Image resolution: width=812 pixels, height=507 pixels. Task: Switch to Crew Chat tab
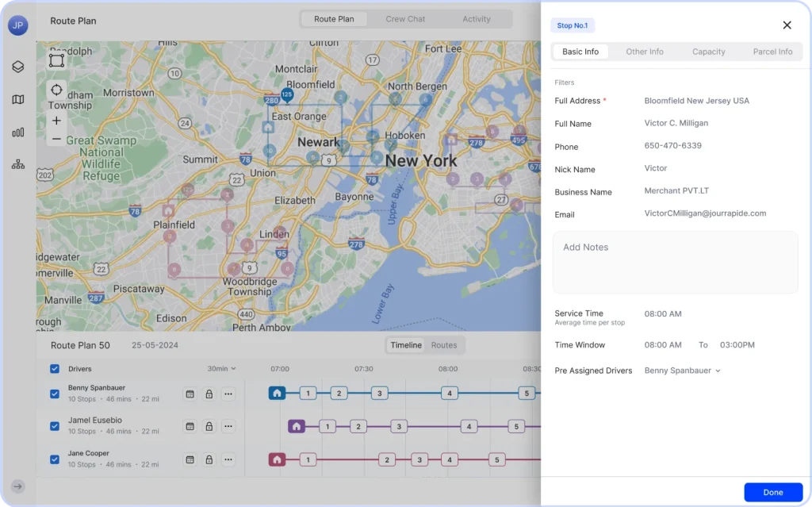click(x=405, y=19)
